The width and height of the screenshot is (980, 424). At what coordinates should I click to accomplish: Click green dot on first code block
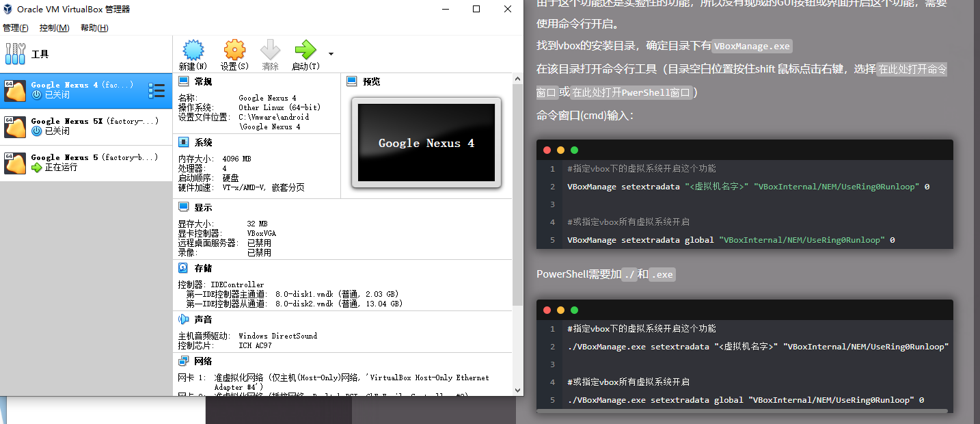coord(574,150)
